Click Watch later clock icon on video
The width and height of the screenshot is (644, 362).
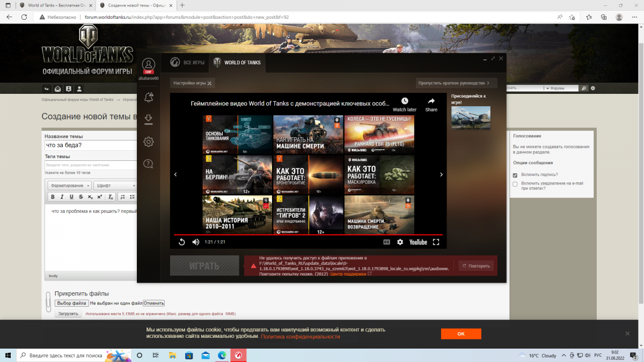coord(405,101)
